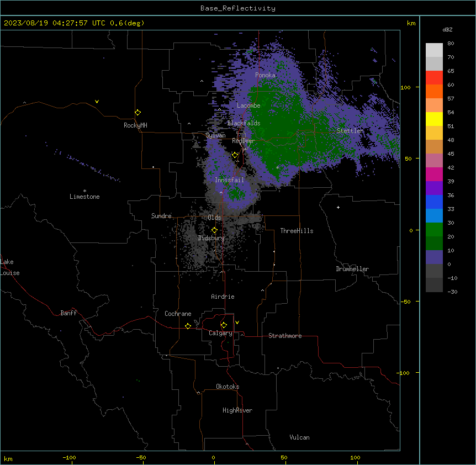Click the km unit label at top right
The width and height of the screenshot is (476, 465).
tap(411, 23)
